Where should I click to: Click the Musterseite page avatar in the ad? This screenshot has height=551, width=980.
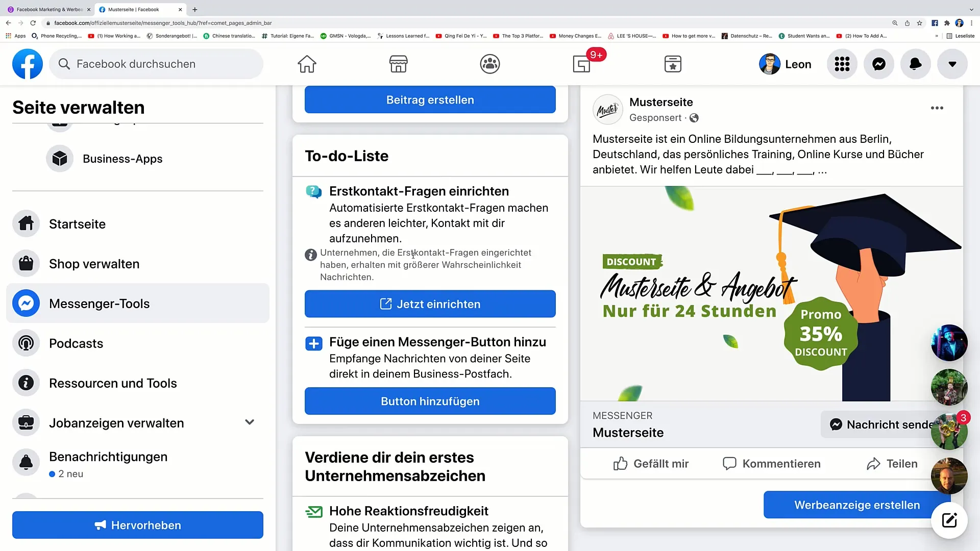[x=607, y=109]
